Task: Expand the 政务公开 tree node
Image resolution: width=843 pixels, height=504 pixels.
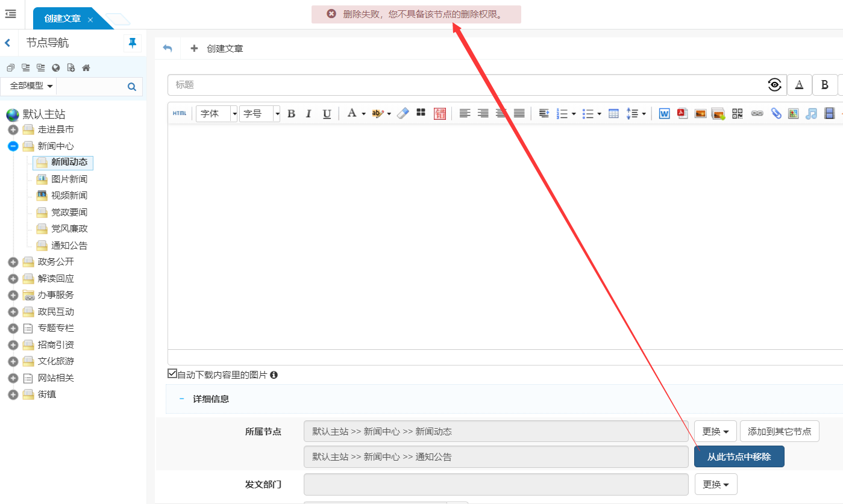Action: click(13, 262)
